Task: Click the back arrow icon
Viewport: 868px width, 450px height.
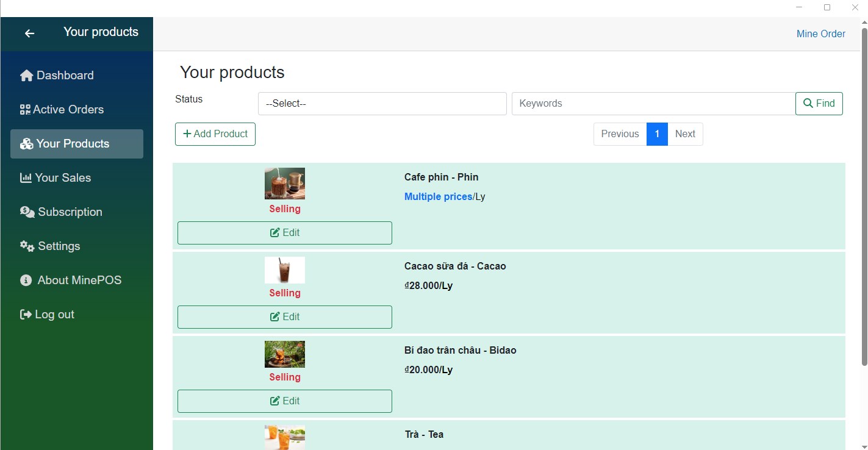Action: pyautogui.click(x=29, y=34)
